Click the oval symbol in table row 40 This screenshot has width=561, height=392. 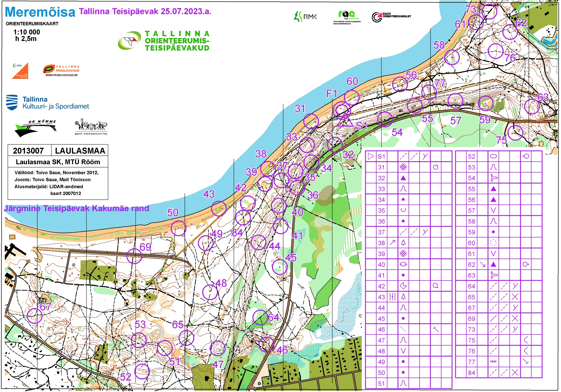403,264
